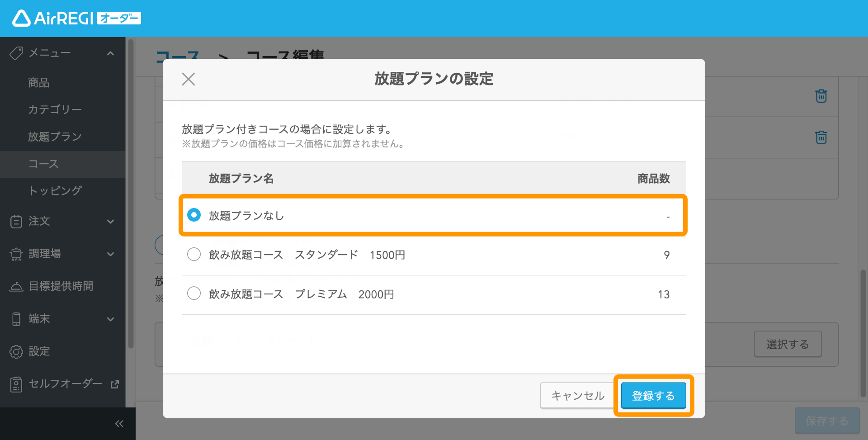Click the 商品数 column header
This screenshot has width=868, height=440.
pyautogui.click(x=654, y=179)
